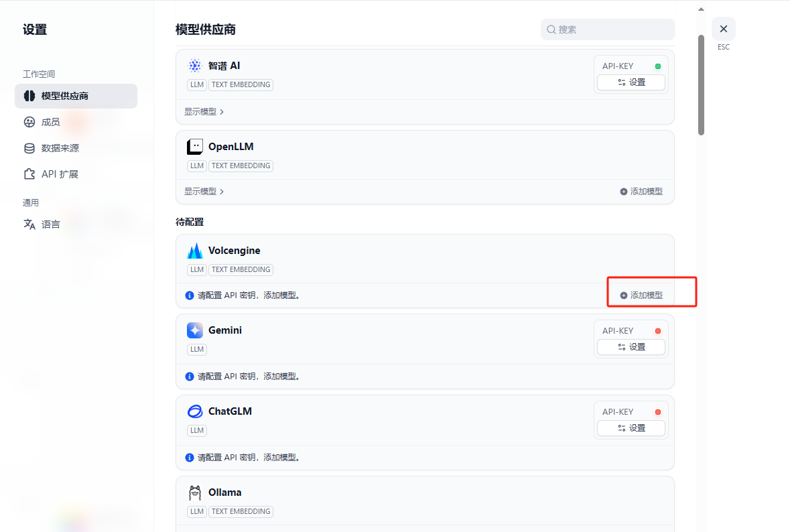790x532 pixels.
Task: Click the ChatGLM logo icon
Action: [x=195, y=411]
